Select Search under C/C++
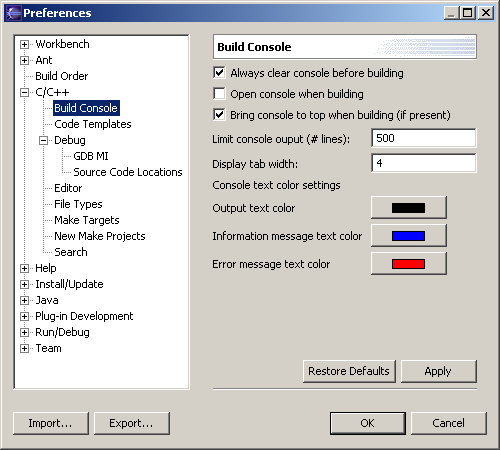 71,252
